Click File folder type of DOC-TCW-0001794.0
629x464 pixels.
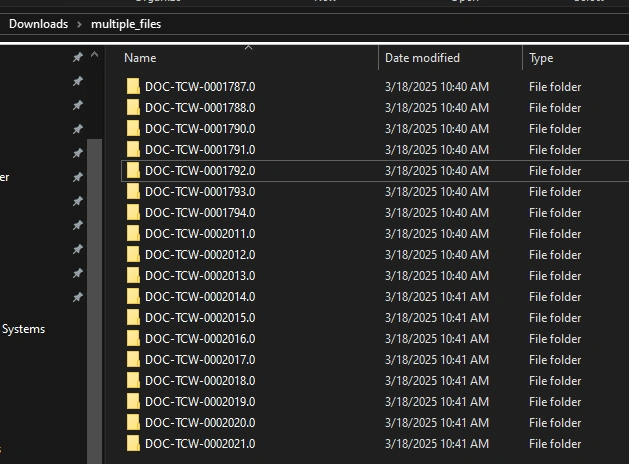coord(555,213)
